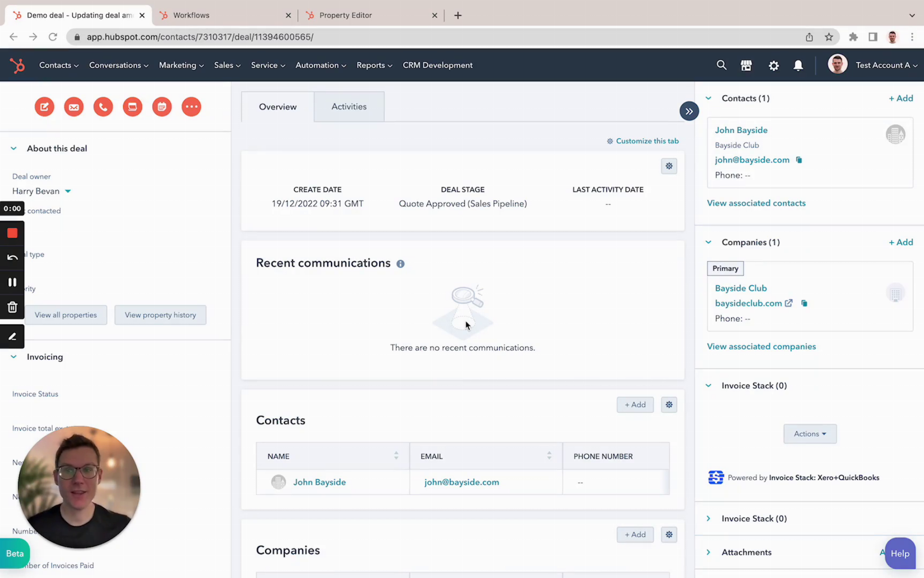Open the Service navigation menu

point(268,65)
